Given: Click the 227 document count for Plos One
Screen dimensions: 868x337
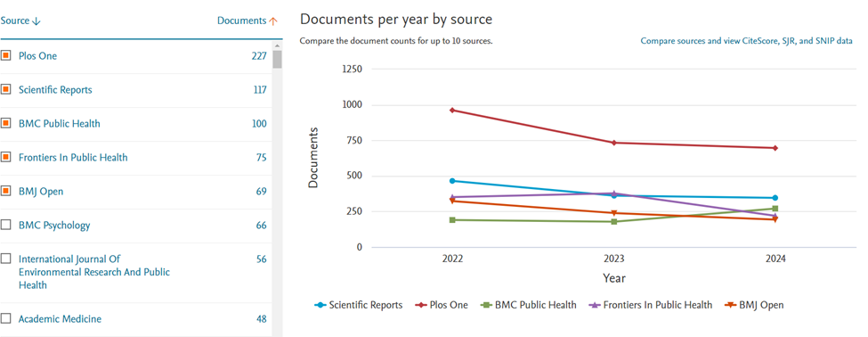Looking at the screenshot, I should (x=259, y=56).
